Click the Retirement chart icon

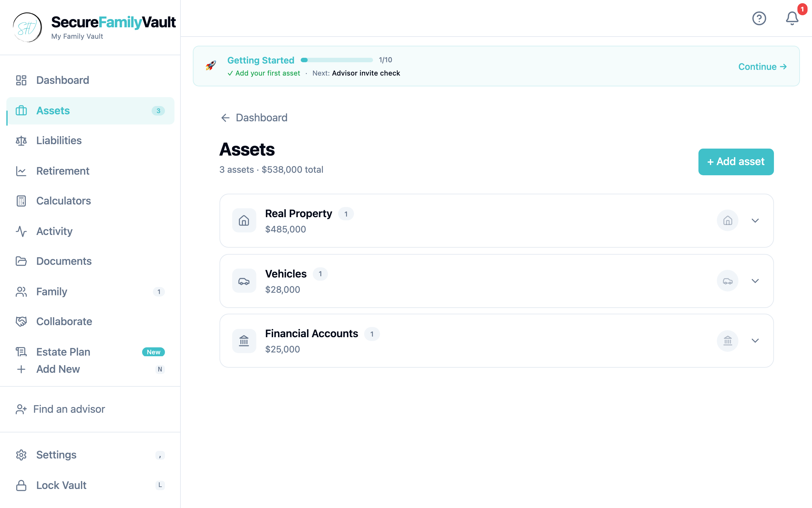coord(21,171)
